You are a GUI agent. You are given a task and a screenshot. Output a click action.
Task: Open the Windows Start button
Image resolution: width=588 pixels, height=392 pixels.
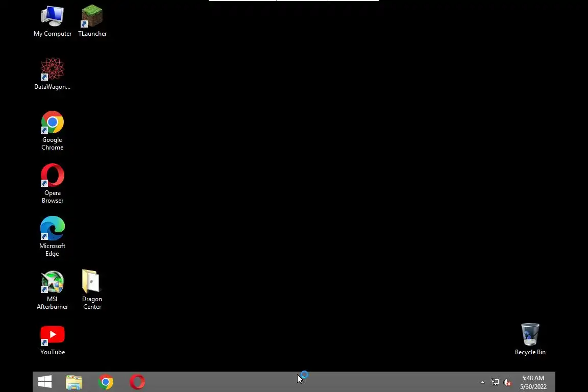point(45,382)
